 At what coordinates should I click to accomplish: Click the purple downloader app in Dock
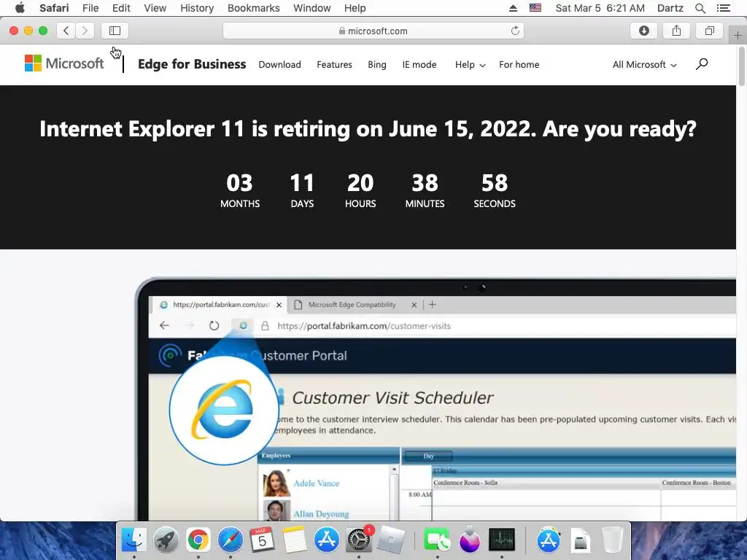pyautogui.click(x=470, y=540)
